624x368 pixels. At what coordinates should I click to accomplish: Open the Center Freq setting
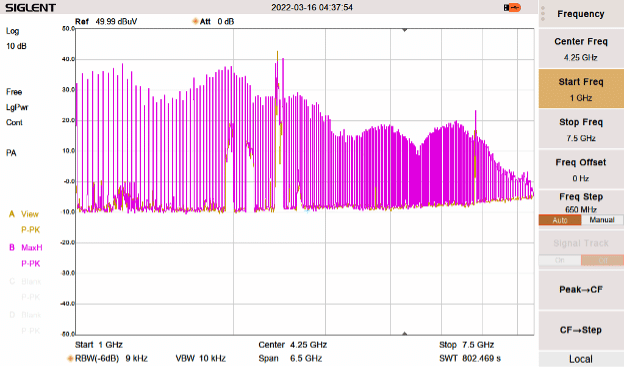(581, 49)
